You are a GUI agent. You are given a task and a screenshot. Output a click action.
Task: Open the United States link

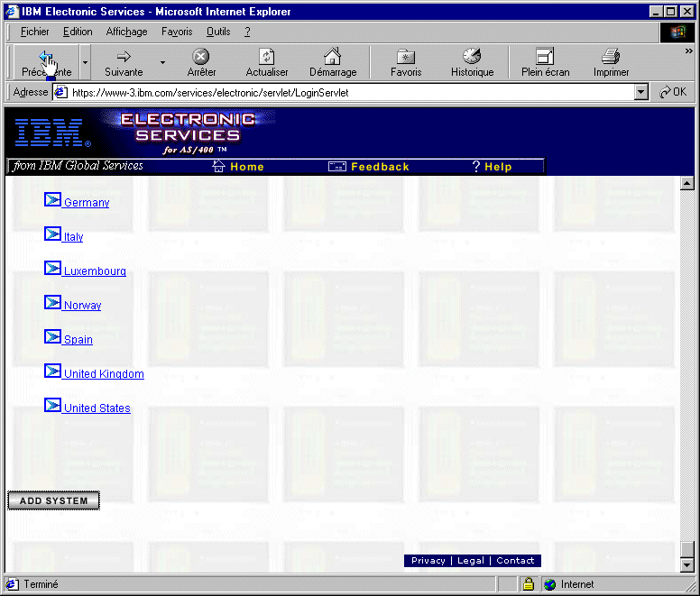(x=97, y=408)
